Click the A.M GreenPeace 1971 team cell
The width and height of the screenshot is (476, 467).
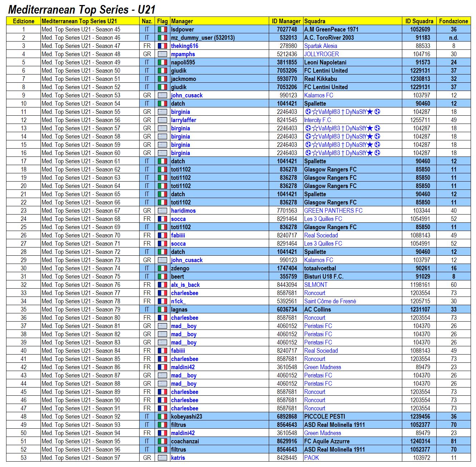[353, 29]
